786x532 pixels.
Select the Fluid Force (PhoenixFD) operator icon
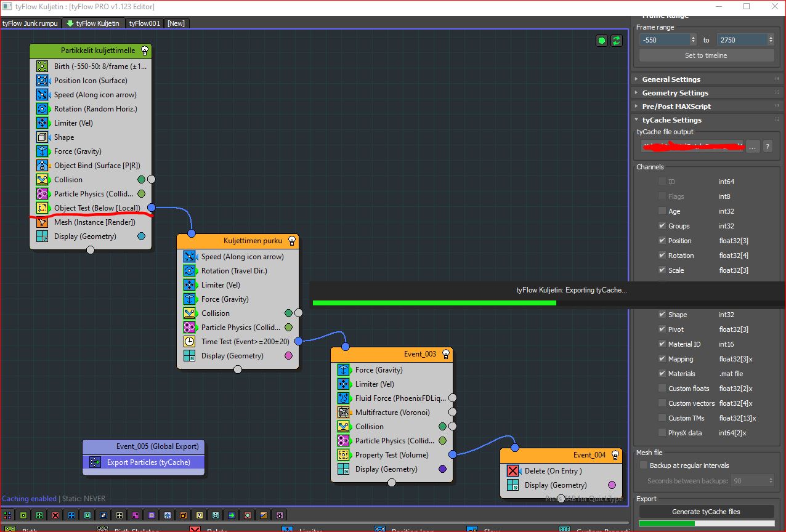click(x=343, y=398)
